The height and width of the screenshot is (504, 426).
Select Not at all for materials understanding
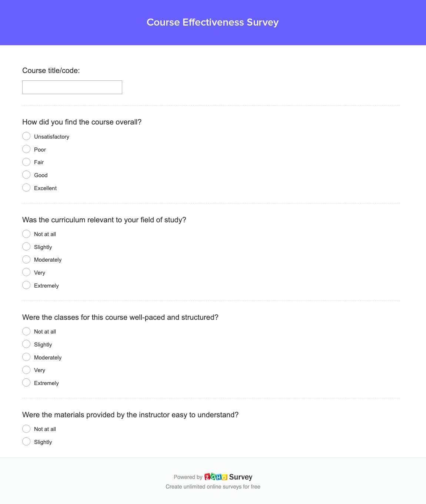tap(26, 429)
